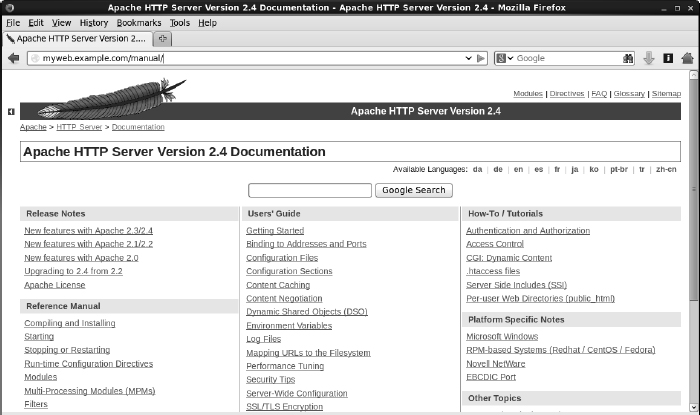Image resolution: width=700 pixels, height=415 pixels.
Task: Open Mapping URLs to the Filesystem
Action: pyautogui.click(x=308, y=353)
